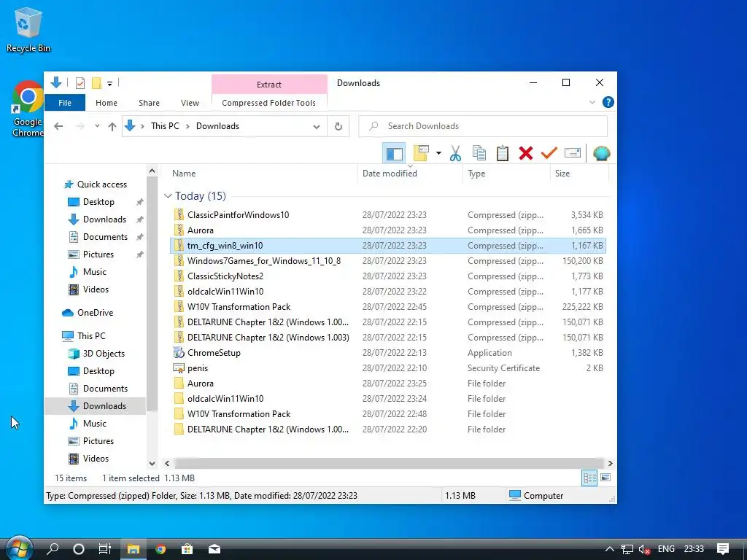747x560 pixels.
Task: Select pinned Desktop under Quick access
Action: [98, 202]
